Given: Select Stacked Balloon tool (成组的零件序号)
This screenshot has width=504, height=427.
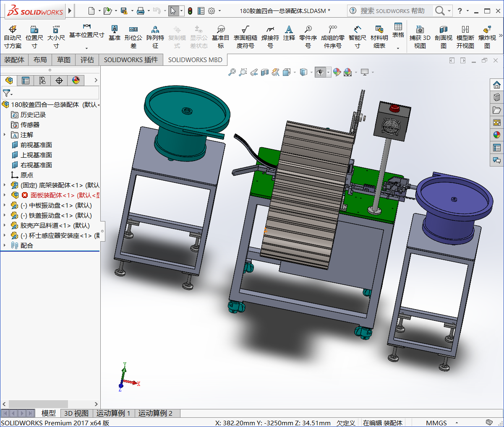Looking at the screenshot, I should click(333, 36).
